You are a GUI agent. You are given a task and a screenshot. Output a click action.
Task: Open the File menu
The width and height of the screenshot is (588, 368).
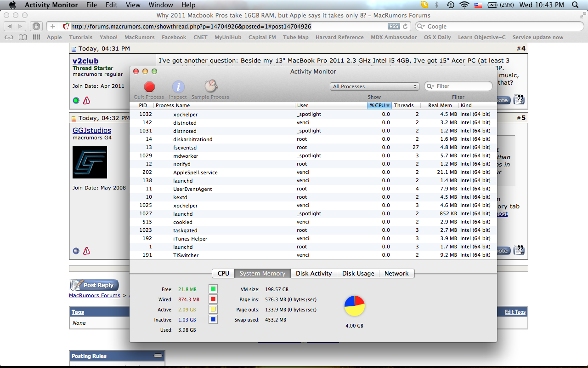click(91, 5)
